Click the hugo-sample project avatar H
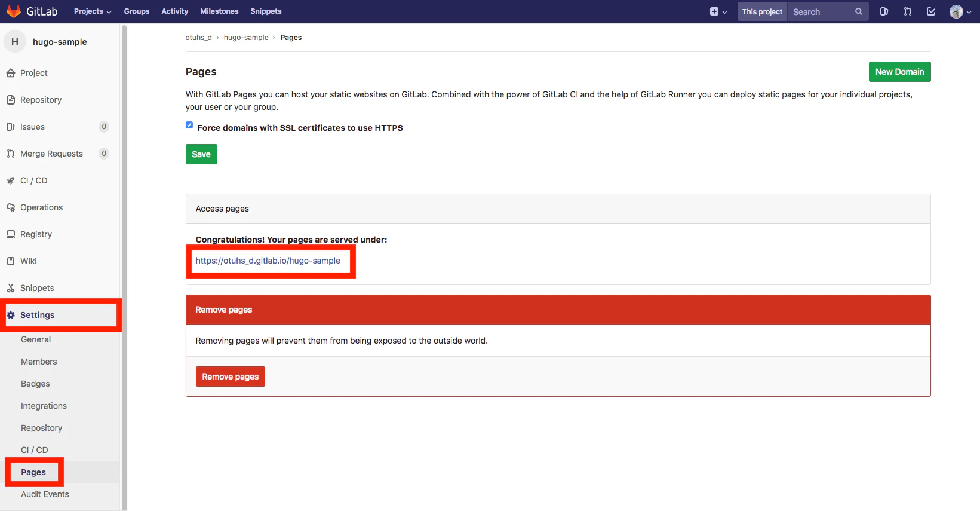The image size is (980, 511). 15,41
